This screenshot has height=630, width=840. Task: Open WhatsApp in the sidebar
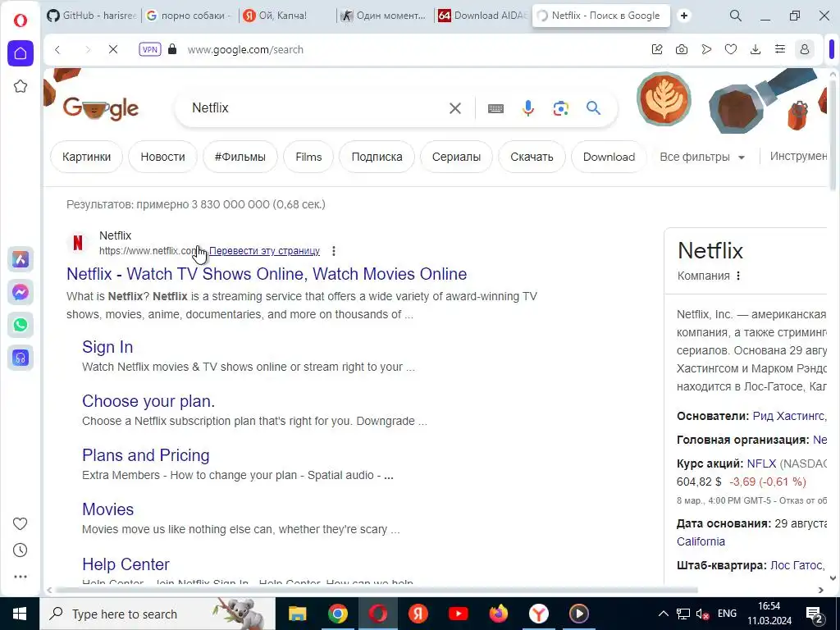pyautogui.click(x=21, y=325)
